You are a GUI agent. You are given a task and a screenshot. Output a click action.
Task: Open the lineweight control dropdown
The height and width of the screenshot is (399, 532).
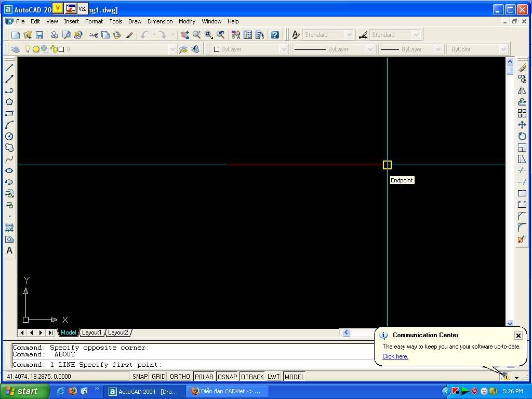438,49
